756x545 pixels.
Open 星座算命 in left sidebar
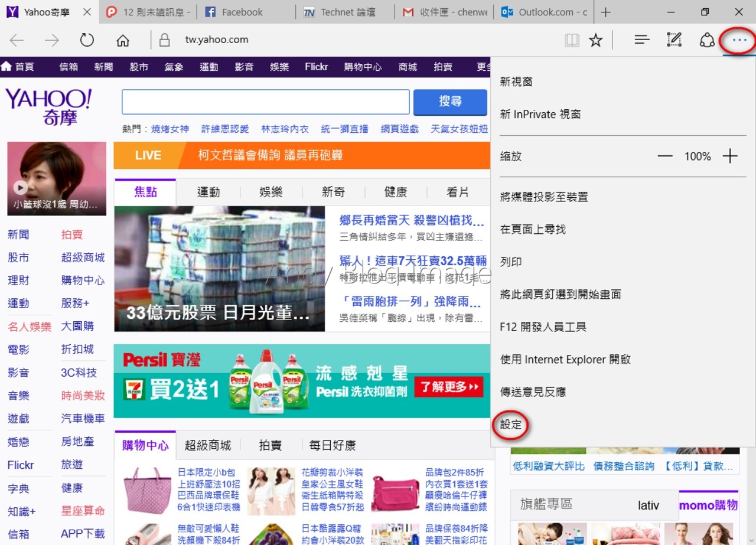click(83, 511)
